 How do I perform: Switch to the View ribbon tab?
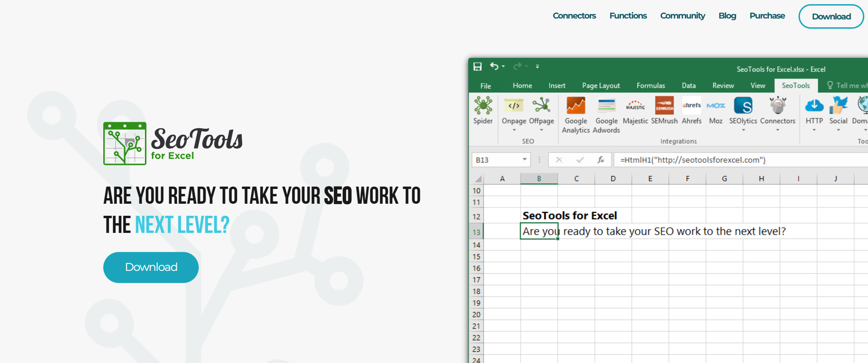[x=758, y=86]
